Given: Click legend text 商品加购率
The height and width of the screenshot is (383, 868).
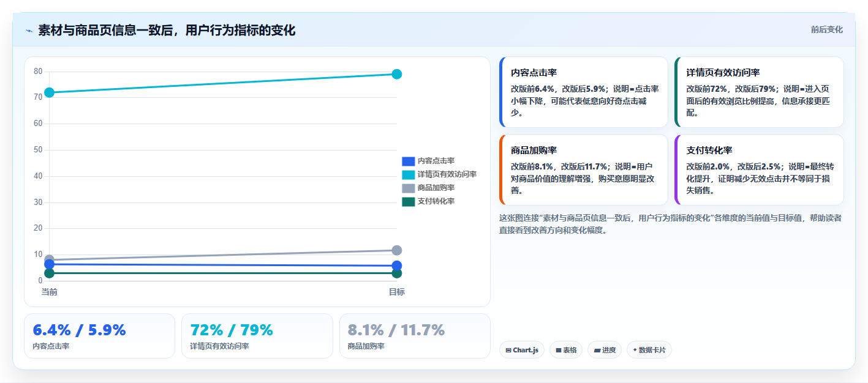Looking at the screenshot, I should 436,188.
